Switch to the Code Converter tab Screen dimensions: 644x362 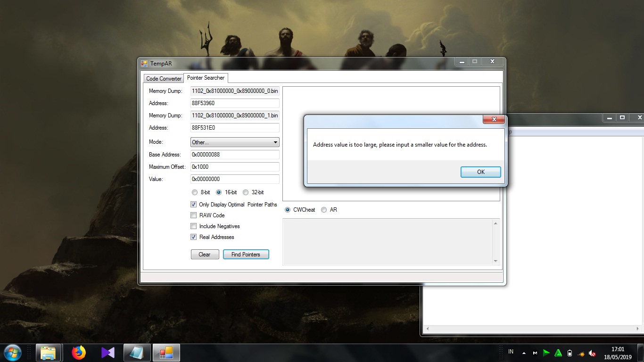click(164, 79)
